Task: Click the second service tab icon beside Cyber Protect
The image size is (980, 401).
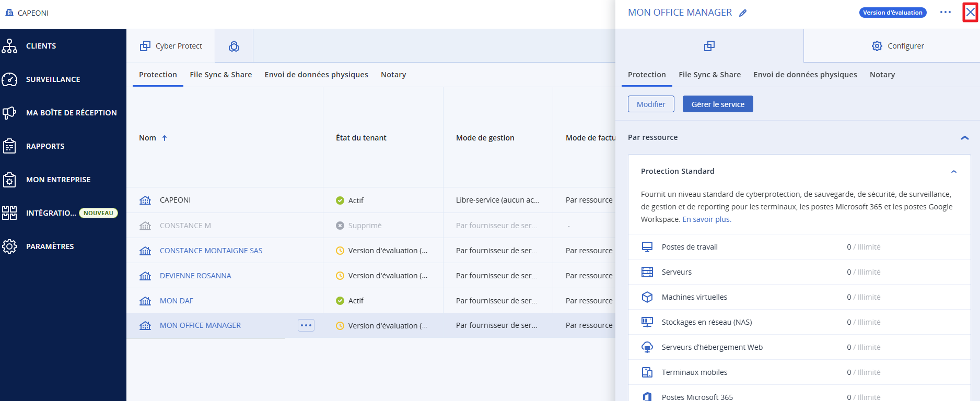Action: pos(234,46)
